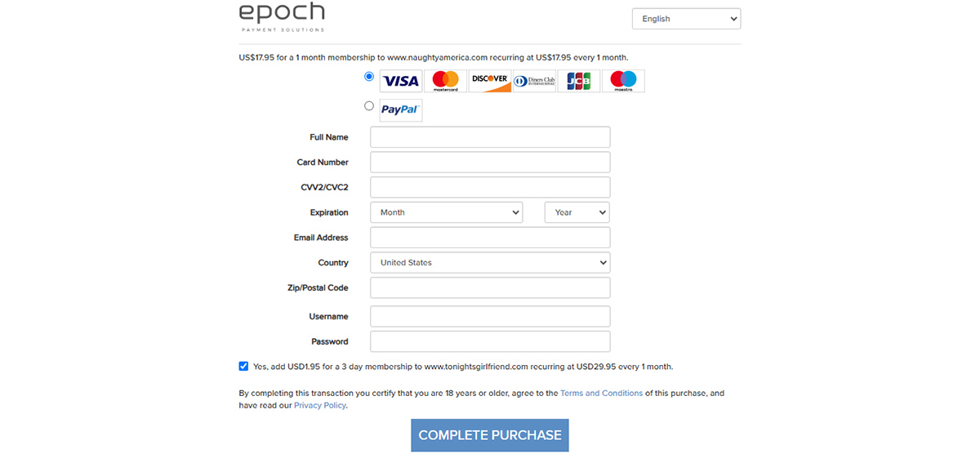Uncheck the 3 day membership add-on checkbox

coord(243,367)
